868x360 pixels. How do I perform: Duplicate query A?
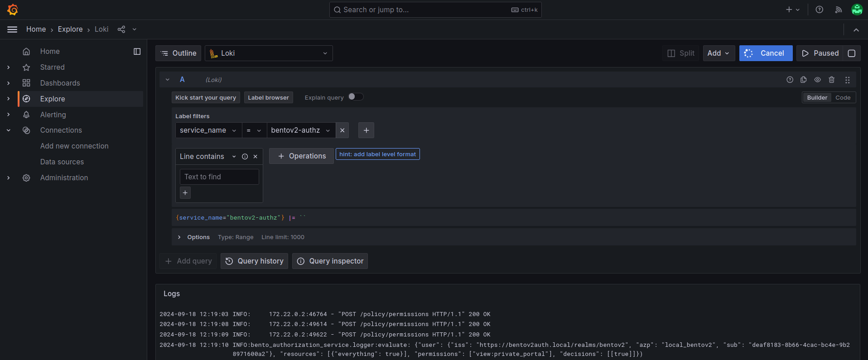[804, 80]
